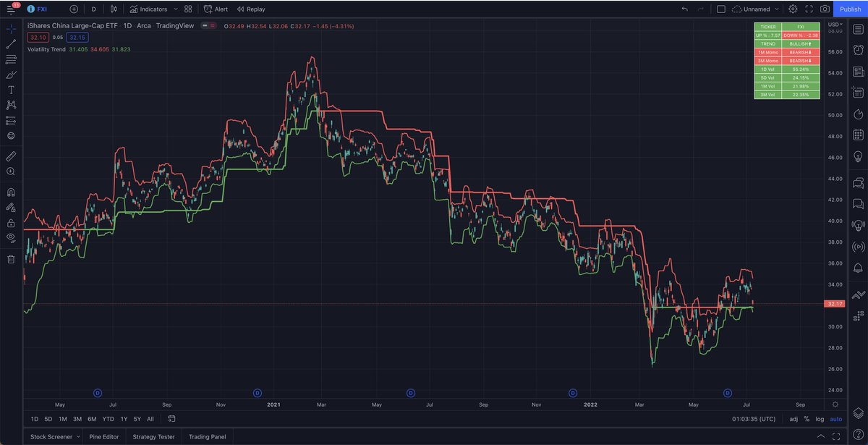The image size is (868, 445).
Task: Open the emoji icons tool
Action: tap(11, 135)
